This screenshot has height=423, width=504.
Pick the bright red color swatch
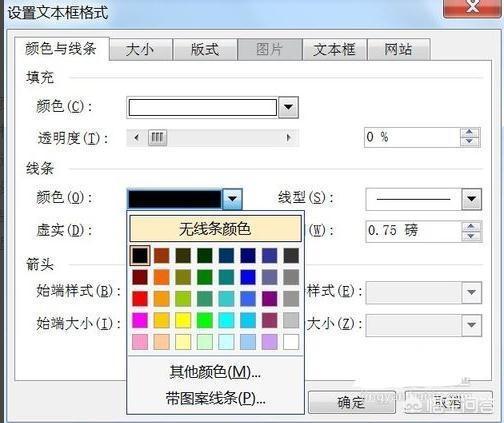click(140, 299)
